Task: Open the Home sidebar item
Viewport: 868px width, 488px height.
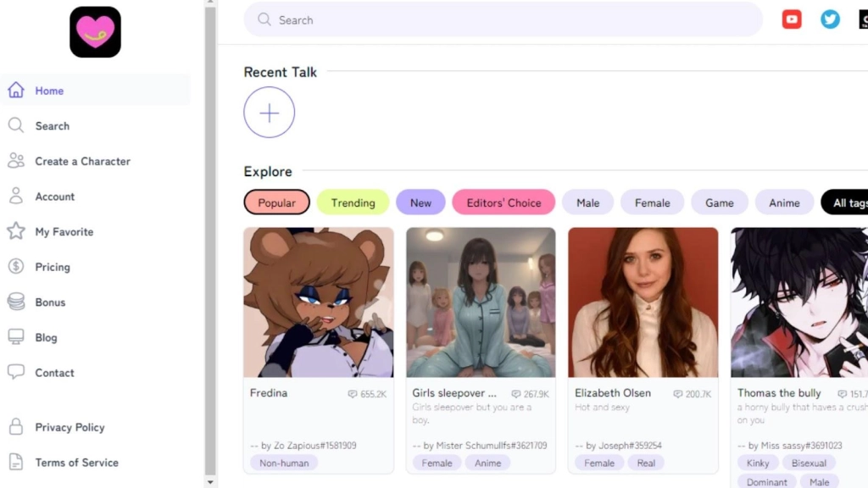Action: click(49, 91)
